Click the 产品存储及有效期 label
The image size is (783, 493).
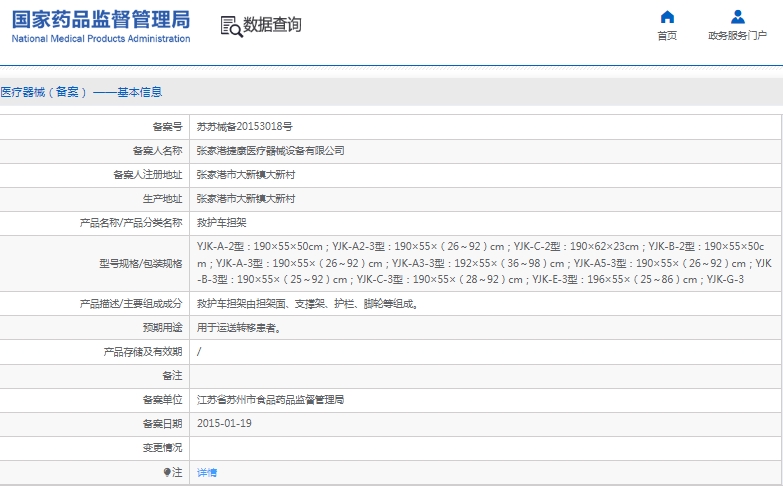143,352
